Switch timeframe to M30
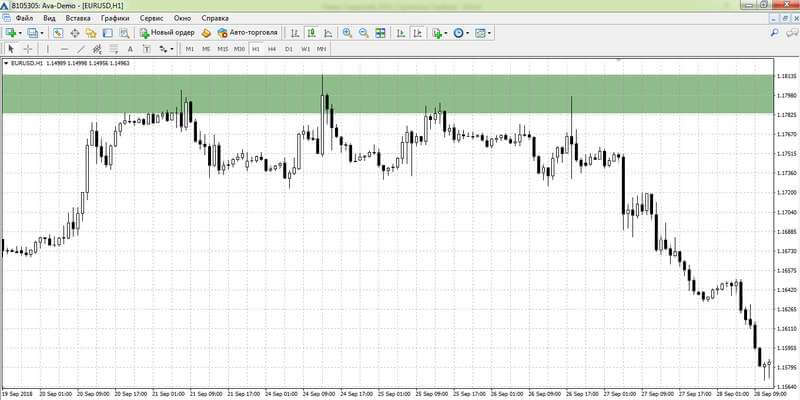Screen dimensions: 800x400 click(x=239, y=49)
